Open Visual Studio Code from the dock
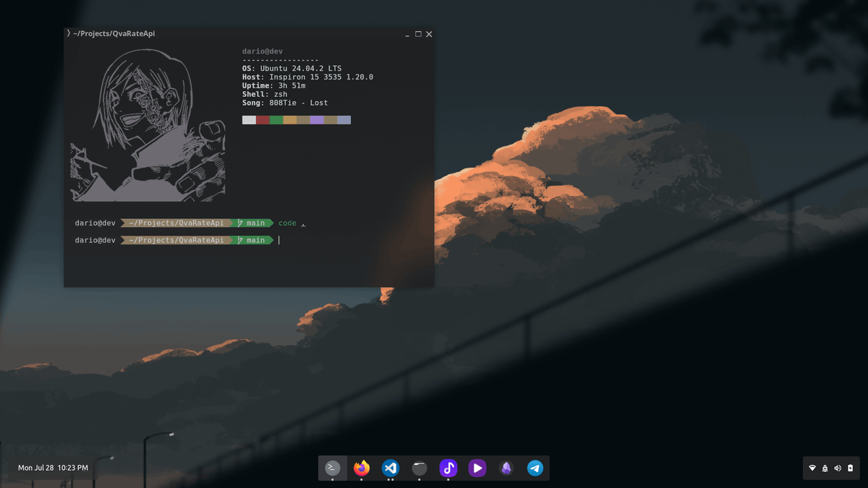The width and height of the screenshot is (868, 488). (x=391, y=468)
